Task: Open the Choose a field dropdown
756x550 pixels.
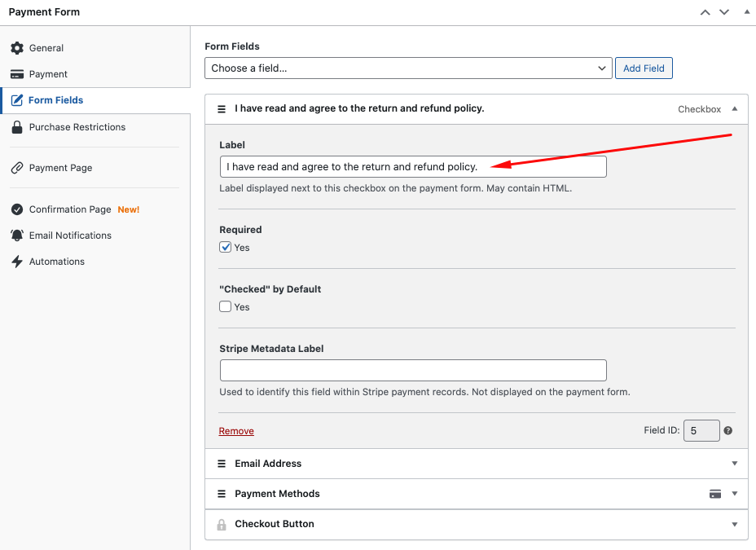Action: click(407, 68)
